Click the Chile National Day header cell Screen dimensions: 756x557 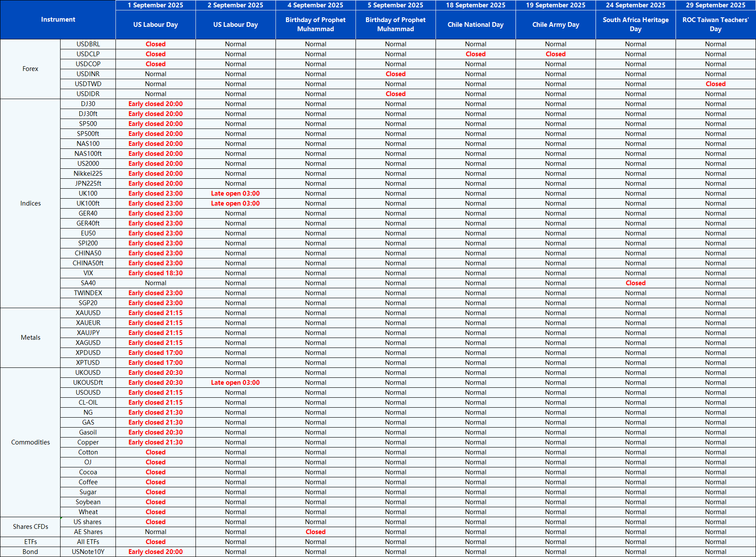(x=475, y=25)
